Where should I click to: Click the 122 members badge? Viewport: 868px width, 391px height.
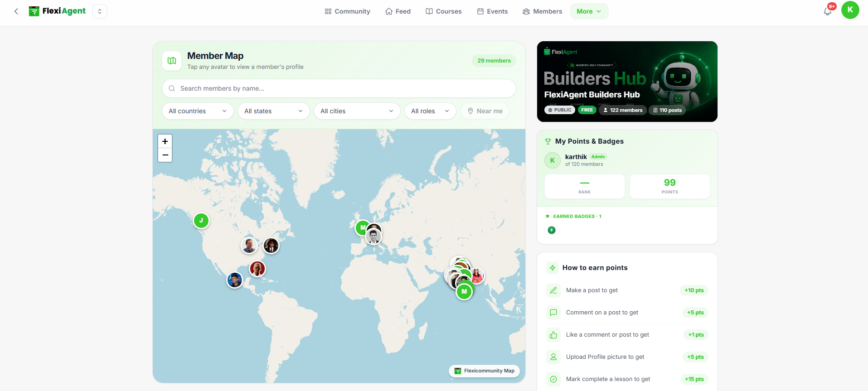(x=622, y=110)
